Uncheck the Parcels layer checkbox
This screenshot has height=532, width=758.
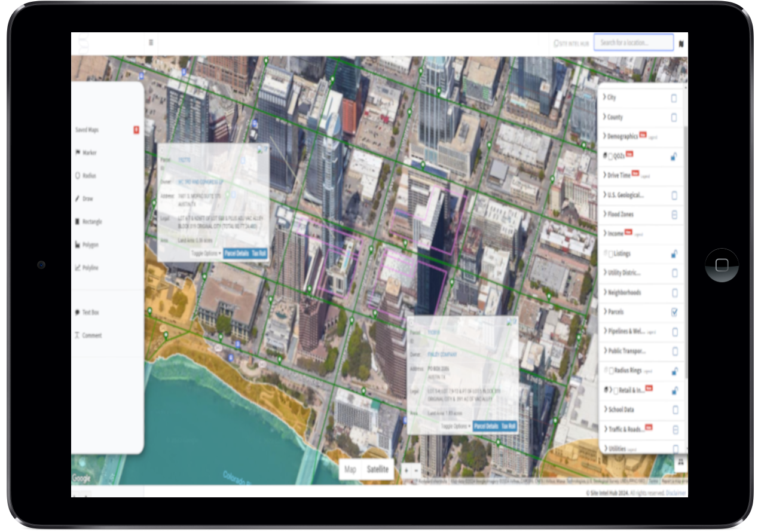point(674,312)
